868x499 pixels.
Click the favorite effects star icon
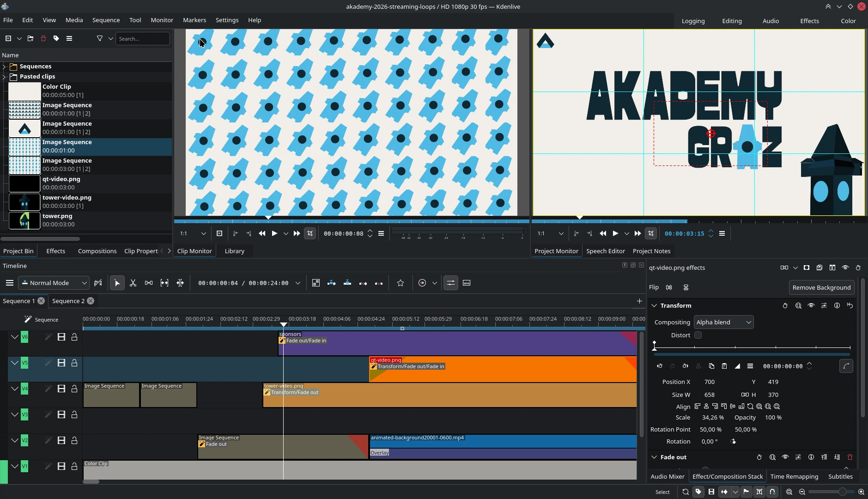point(401,283)
